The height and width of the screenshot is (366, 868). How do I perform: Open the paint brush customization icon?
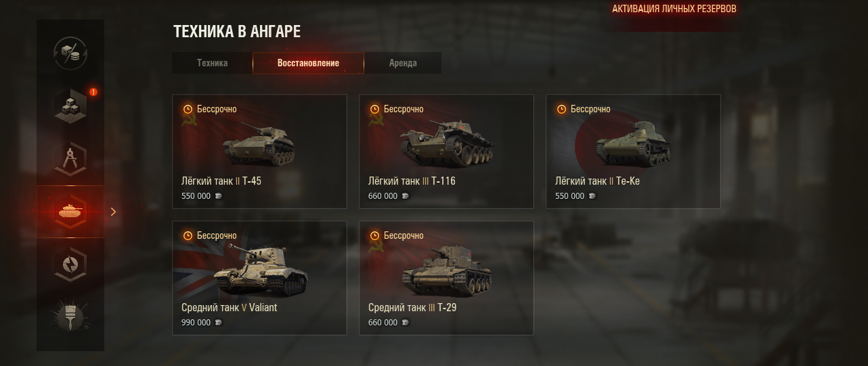(x=70, y=317)
